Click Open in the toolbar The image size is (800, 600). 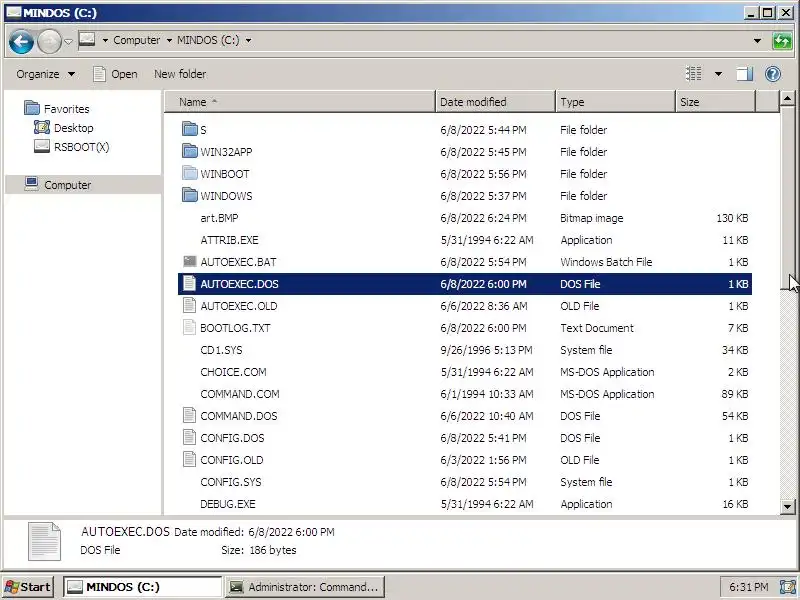(x=115, y=74)
